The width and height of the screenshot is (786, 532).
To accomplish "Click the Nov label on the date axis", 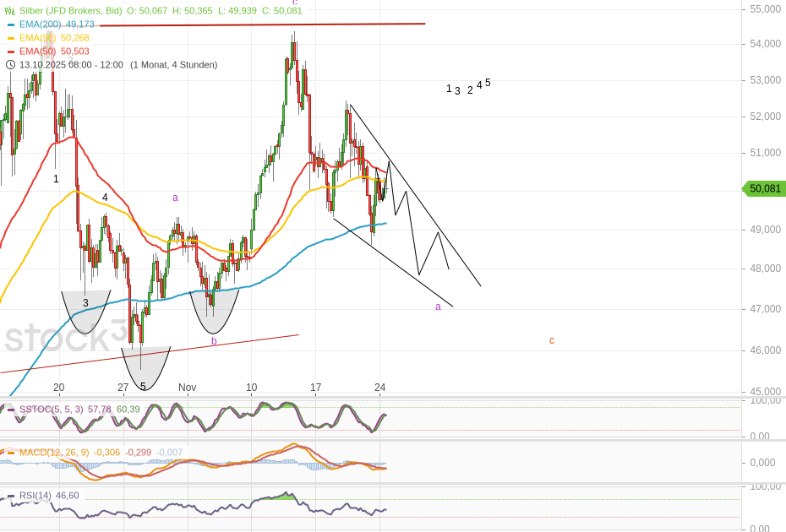I will [x=187, y=388].
